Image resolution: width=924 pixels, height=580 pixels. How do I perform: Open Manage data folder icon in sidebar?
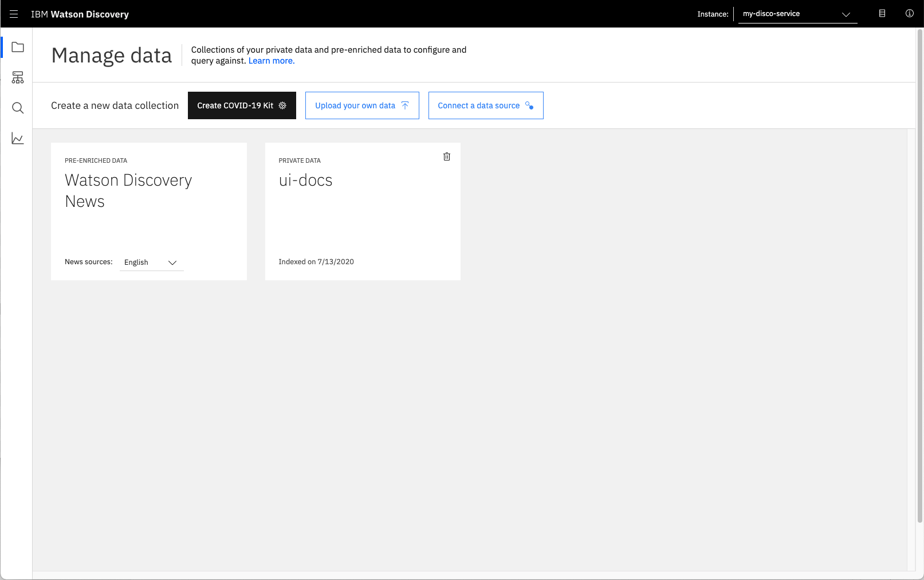(18, 47)
